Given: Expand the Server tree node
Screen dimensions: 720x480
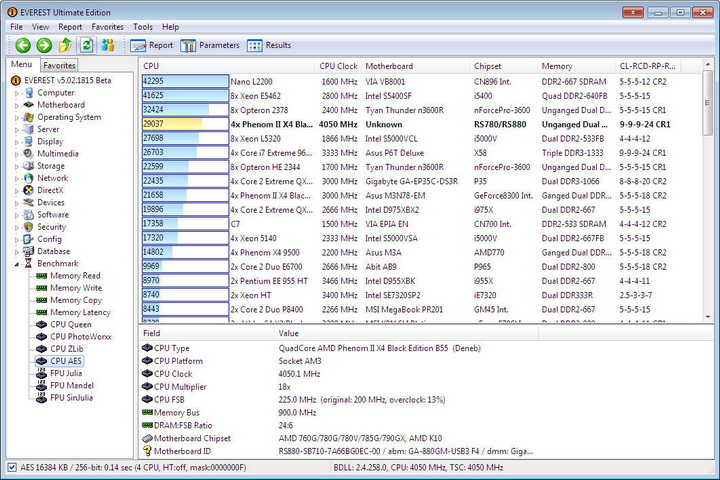Looking at the screenshot, I should pyautogui.click(x=17, y=130).
